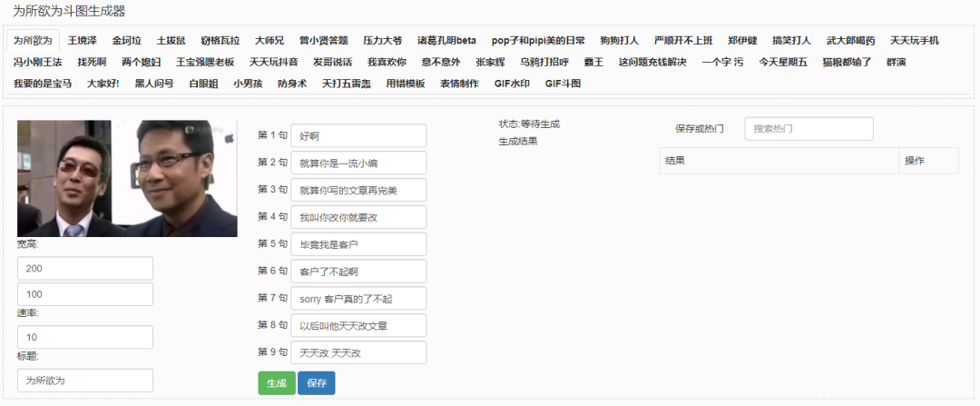
Task: Open the 这问题充钱解决 tab
Action: [652, 62]
